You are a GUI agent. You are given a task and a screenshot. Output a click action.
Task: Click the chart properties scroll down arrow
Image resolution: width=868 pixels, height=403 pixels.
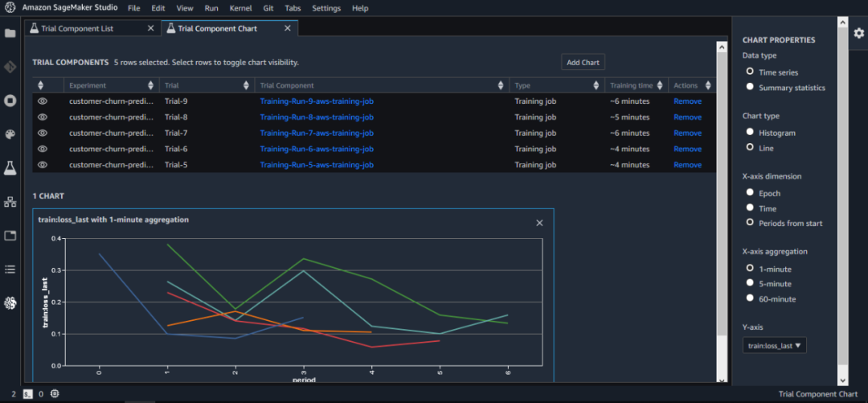tap(842, 380)
